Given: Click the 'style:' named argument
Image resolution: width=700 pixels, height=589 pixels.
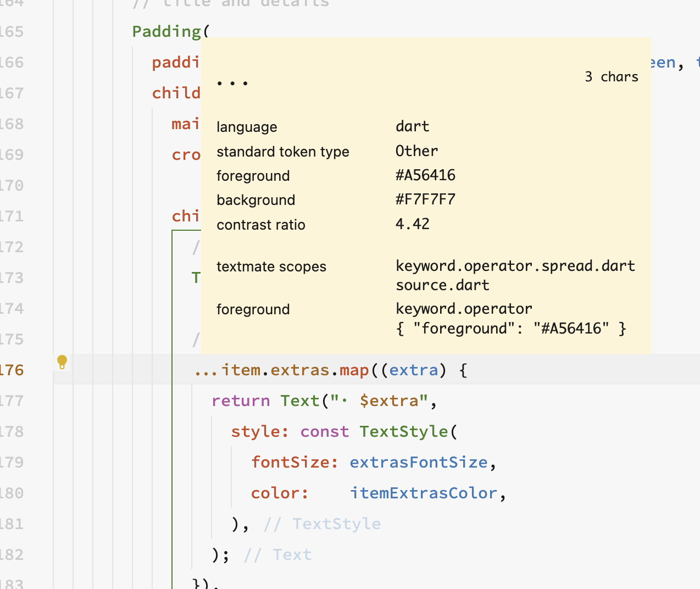Looking at the screenshot, I should (x=260, y=432).
